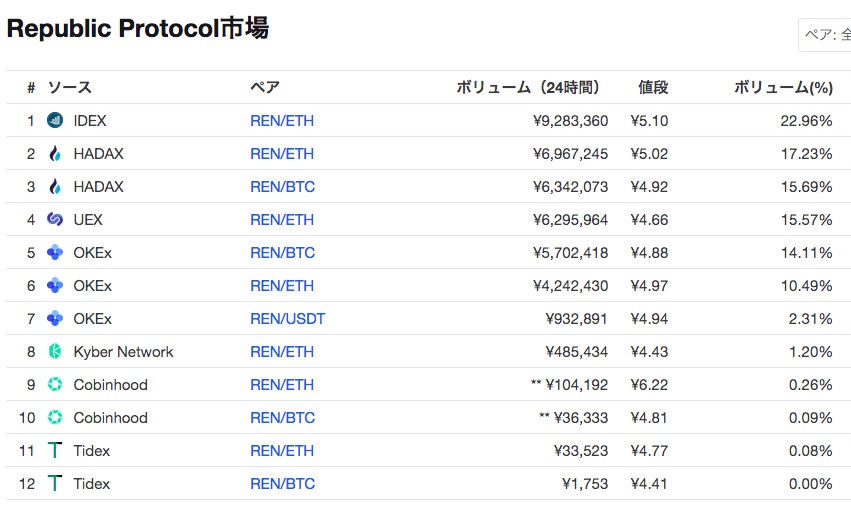851x505 pixels.
Task: Click volume value ¥9,283,360
Action: tap(570, 121)
